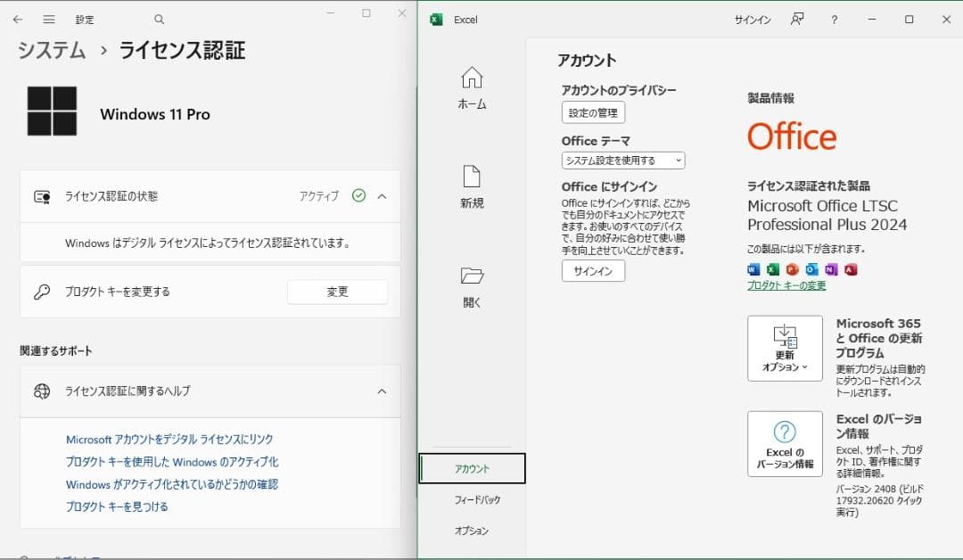This screenshot has width=963, height=560.
Task: Click the OneNote icon under この製品には以下が含まれます
Action: pyautogui.click(x=831, y=269)
